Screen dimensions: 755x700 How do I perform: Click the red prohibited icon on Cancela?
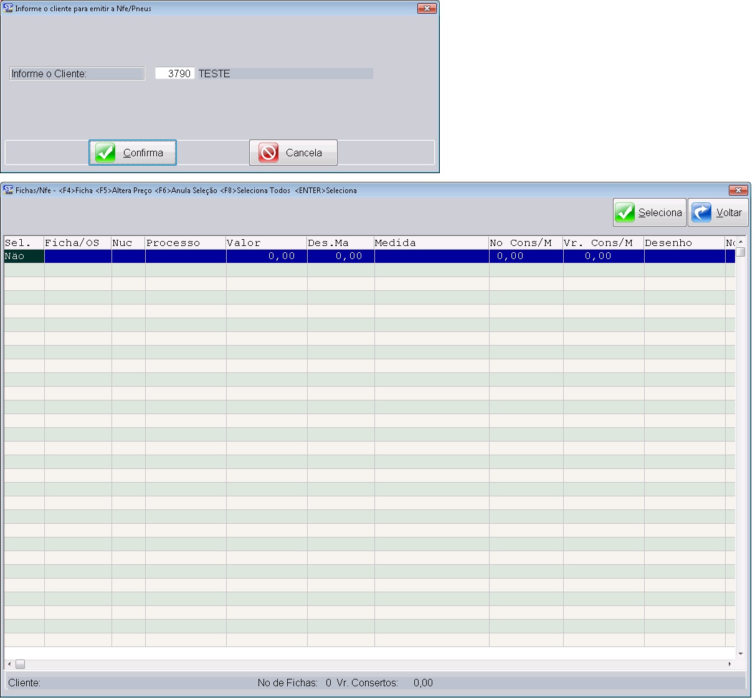click(268, 153)
